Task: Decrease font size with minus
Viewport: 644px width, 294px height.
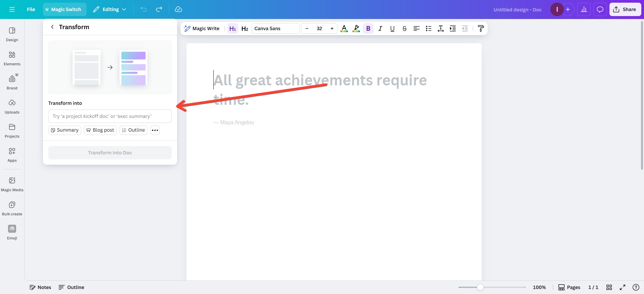Action: pos(307,28)
